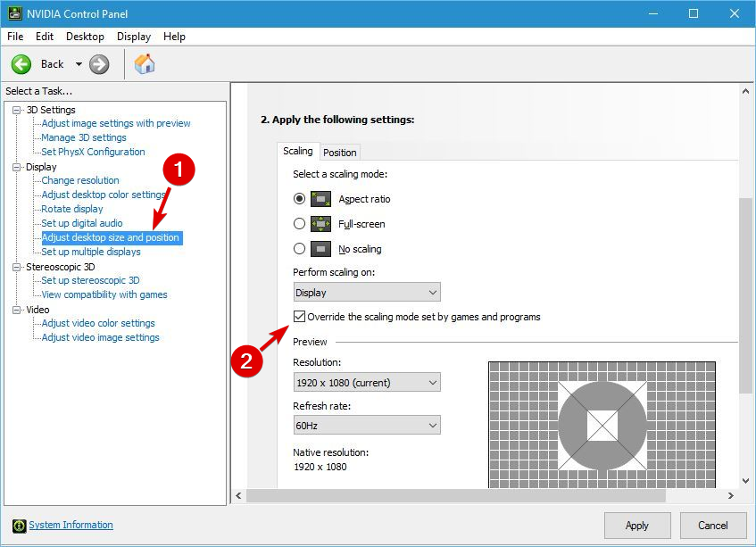The image size is (756, 547).
Task: Click the Aspect ratio scaling icon
Action: pyautogui.click(x=320, y=199)
